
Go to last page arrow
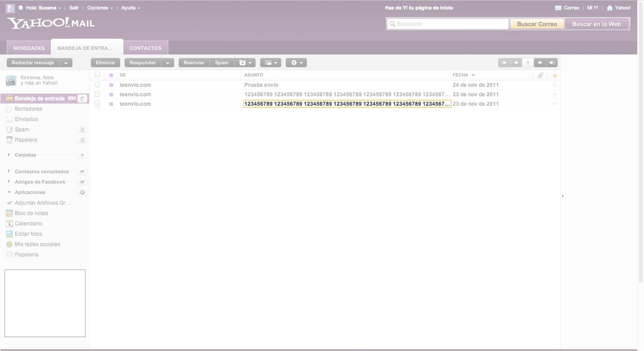pos(552,63)
